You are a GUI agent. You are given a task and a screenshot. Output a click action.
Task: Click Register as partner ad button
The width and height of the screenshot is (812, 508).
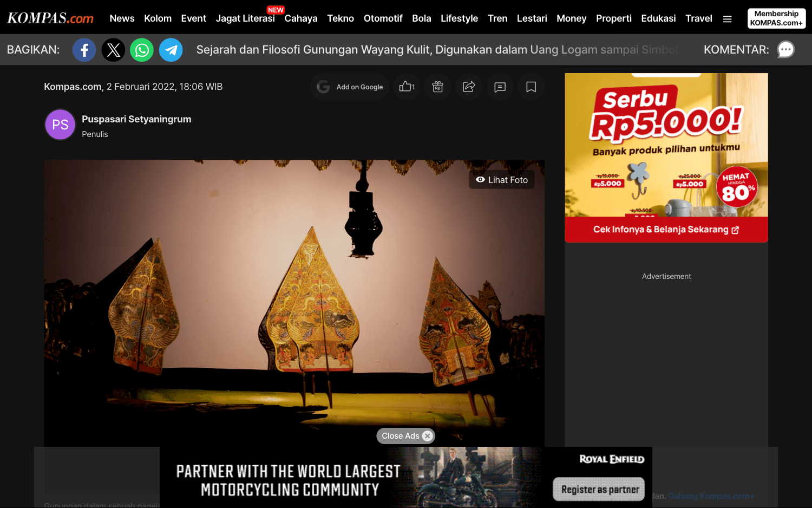(599, 489)
